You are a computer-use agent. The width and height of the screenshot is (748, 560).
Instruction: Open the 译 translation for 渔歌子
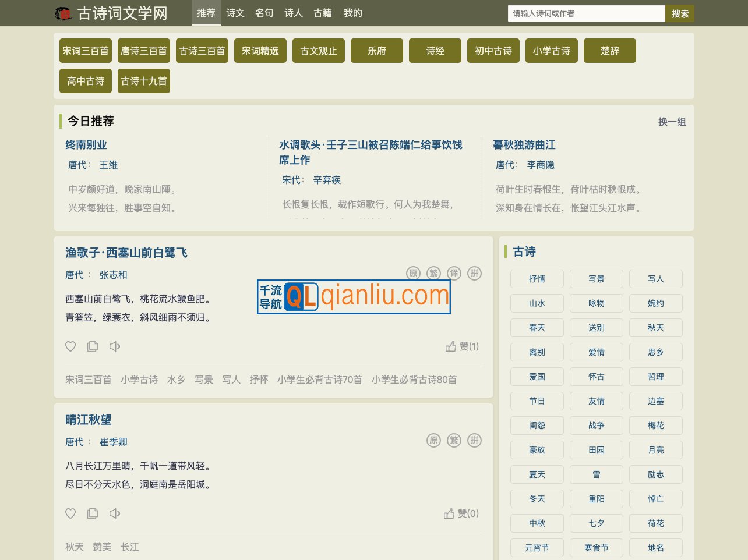[x=453, y=273]
